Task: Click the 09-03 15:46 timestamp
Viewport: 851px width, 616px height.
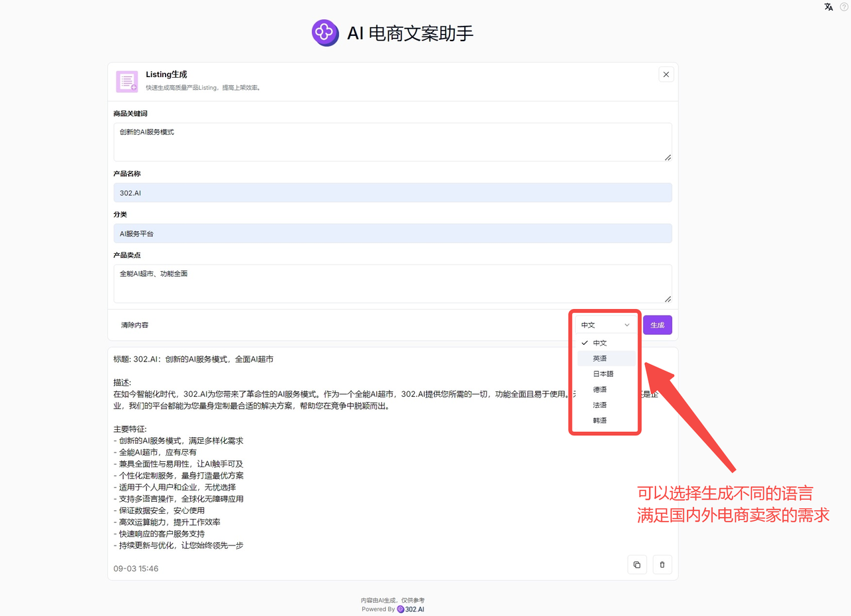Action: coord(136,569)
